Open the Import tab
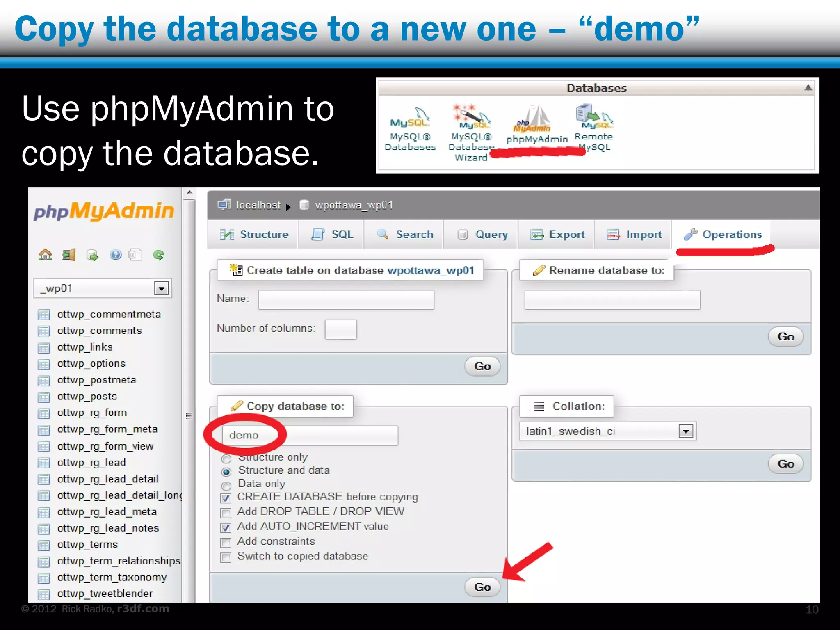The height and width of the screenshot is (630, 840). point(633,235)
